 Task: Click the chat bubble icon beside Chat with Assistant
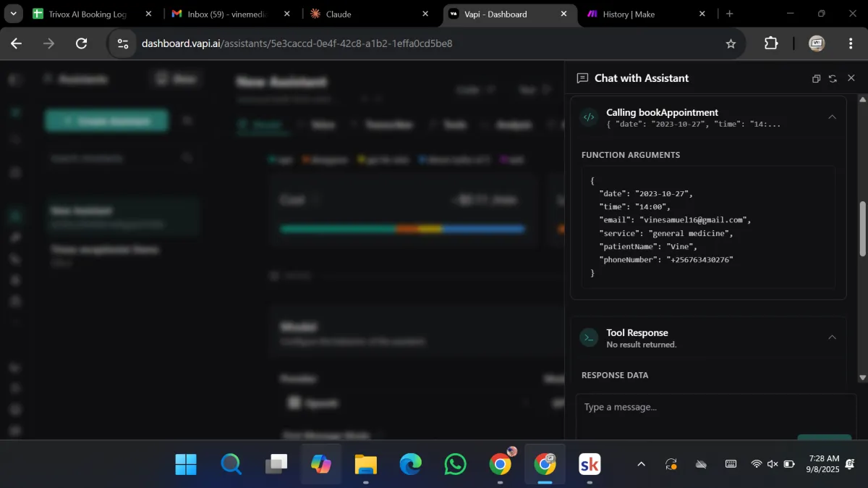[582, 78]
